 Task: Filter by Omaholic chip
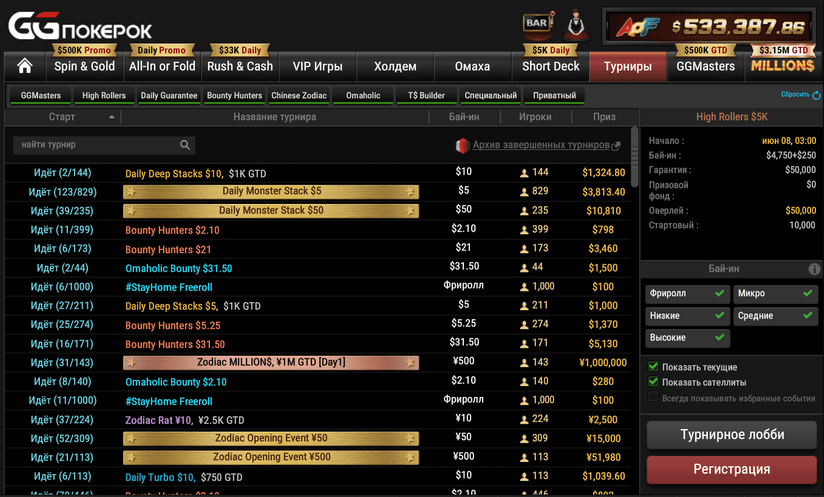click(x=363, y=96)
